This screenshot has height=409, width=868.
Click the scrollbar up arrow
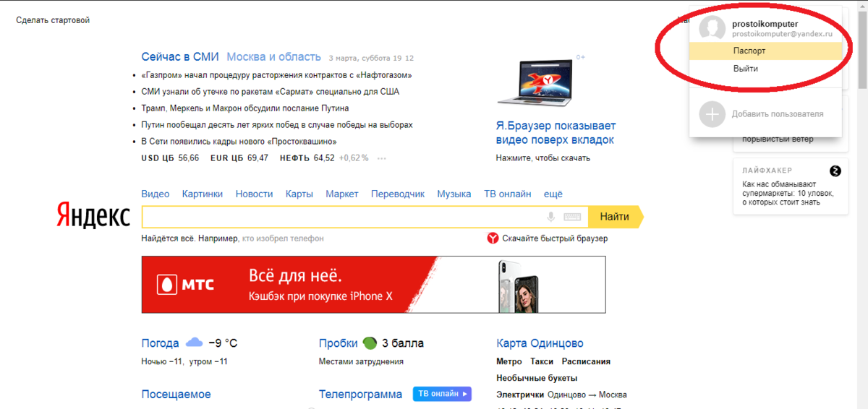pyautogui.click(x=861, y=5)
